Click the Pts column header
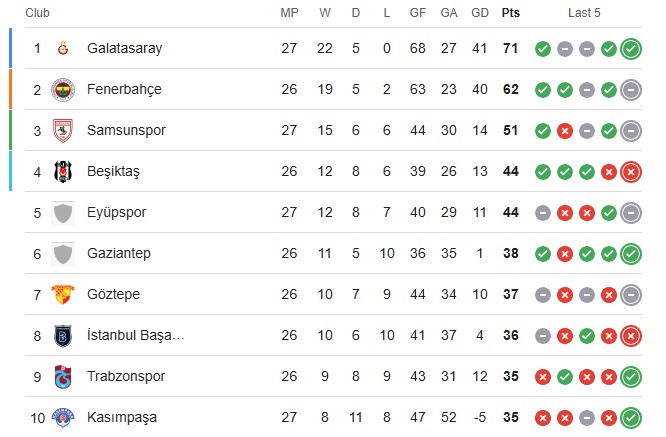The height and width of the screenshot is (437, 666). (511, 13)
